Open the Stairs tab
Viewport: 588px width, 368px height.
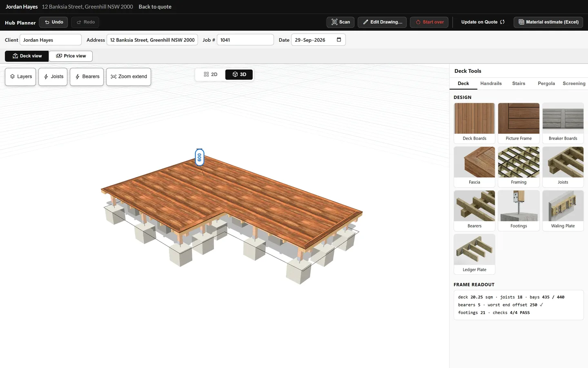pyautogui.click(x=519, y=83)
